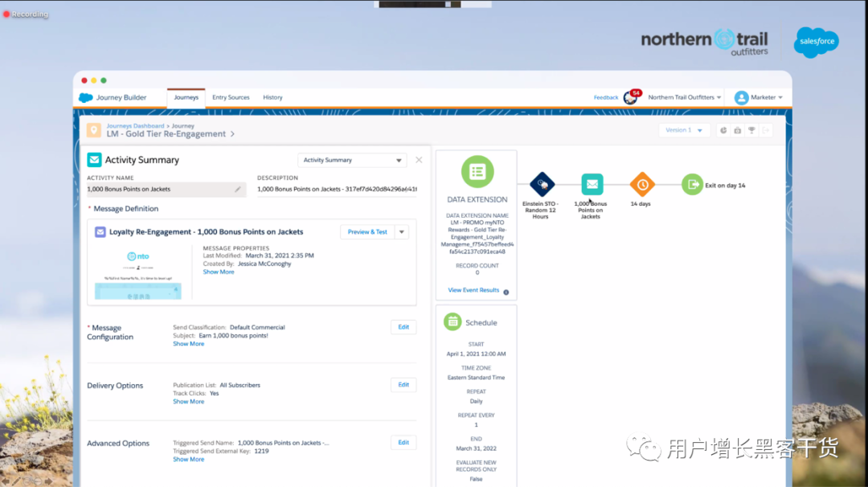
Task: Click the Schedule calendar icon
Action: click(x=452, y=322)
